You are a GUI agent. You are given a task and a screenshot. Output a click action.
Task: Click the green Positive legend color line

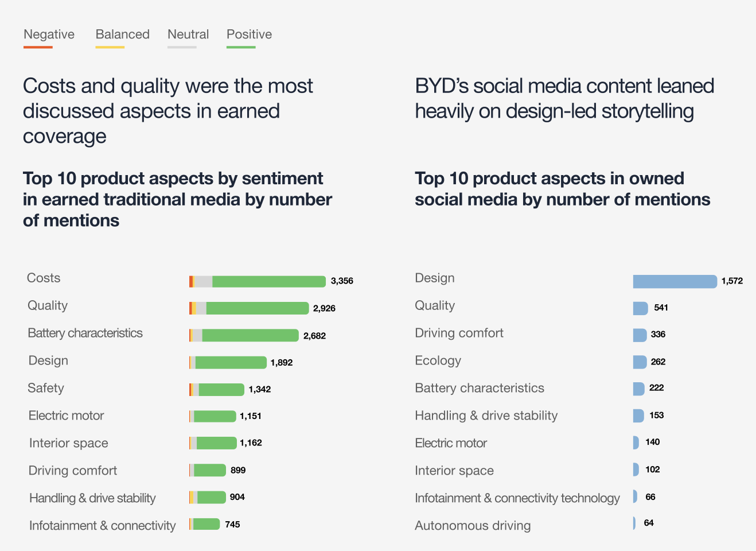241,47
